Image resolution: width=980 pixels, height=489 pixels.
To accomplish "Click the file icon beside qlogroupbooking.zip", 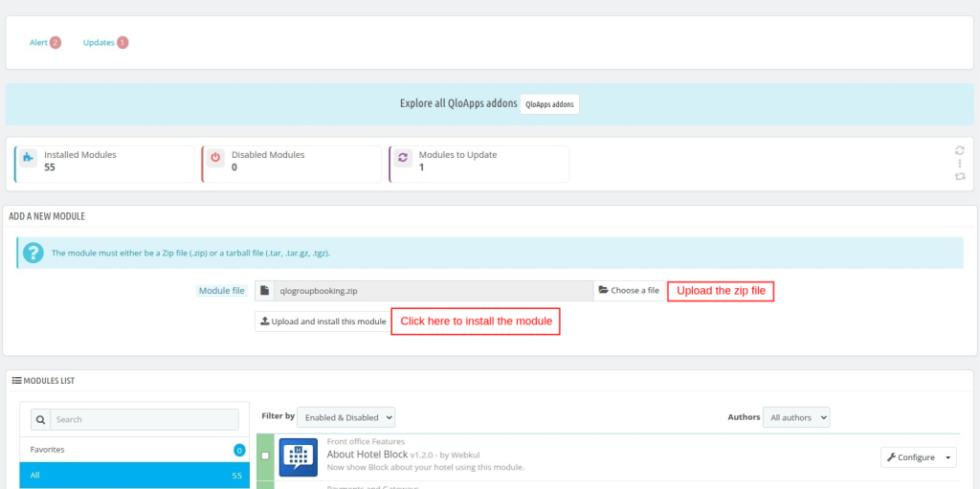I will (x=264, y=291).
